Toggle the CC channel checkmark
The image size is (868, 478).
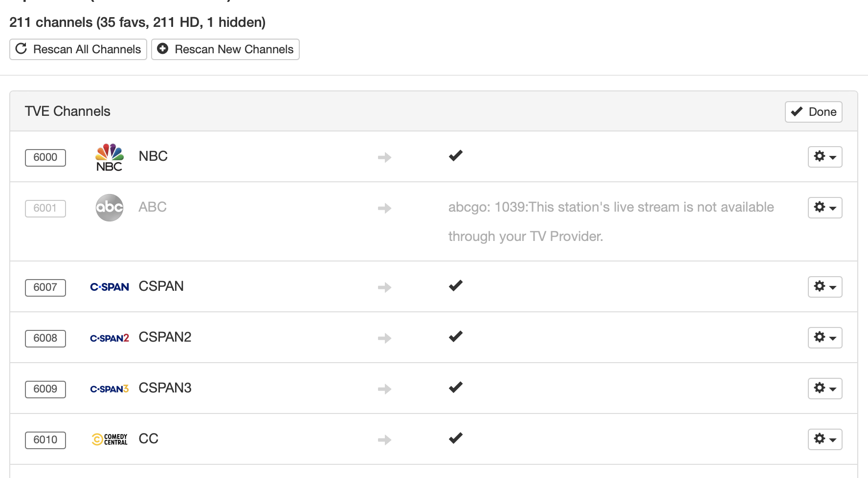[456, 438]
